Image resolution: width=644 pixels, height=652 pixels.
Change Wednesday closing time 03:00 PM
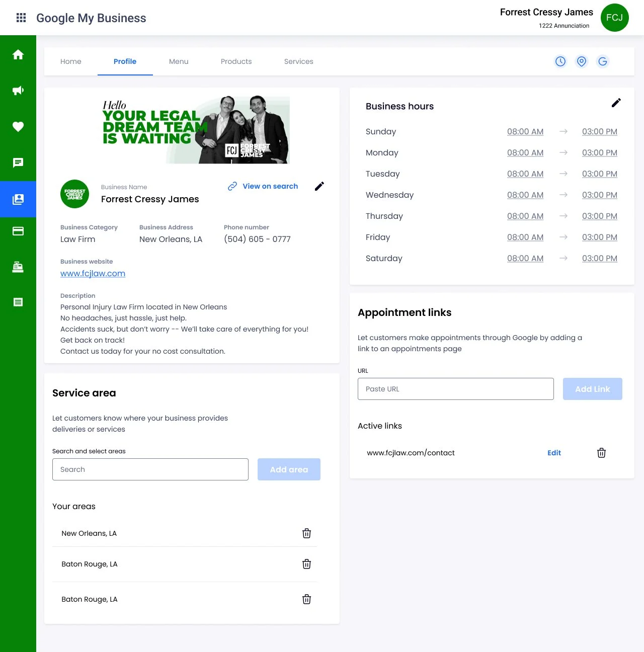pyautogui.click(x=600, y=195)
